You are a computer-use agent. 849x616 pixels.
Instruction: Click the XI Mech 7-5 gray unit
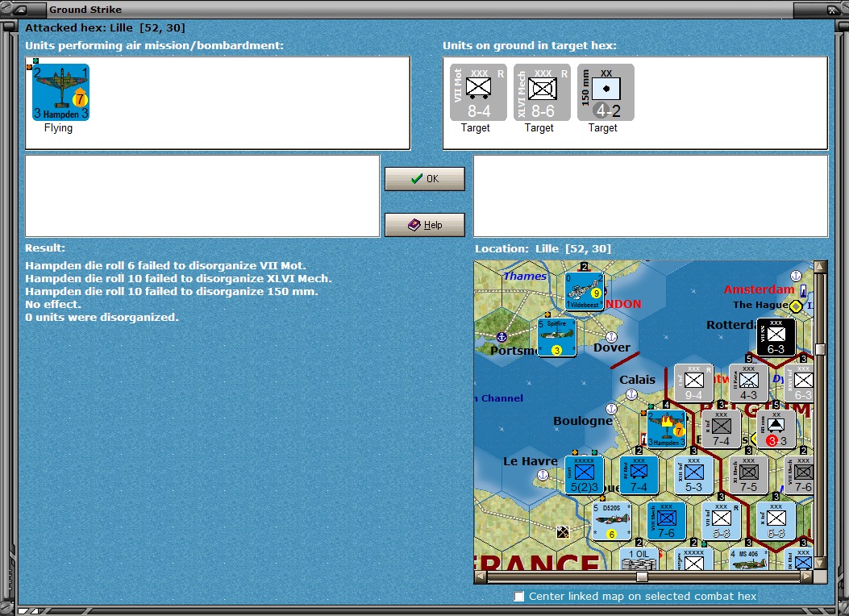coord(748,475)
